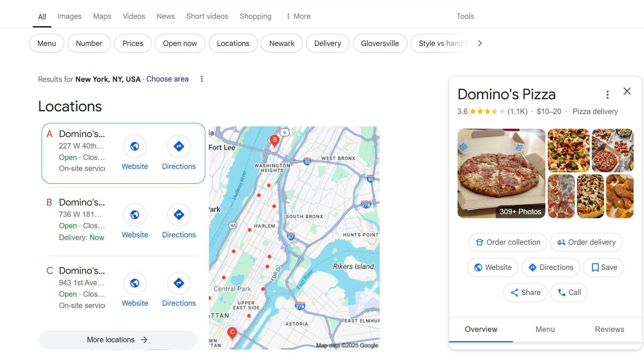Apply the Number filter chip
Viewport: 644px width, 362px height.
pos(89,44)
